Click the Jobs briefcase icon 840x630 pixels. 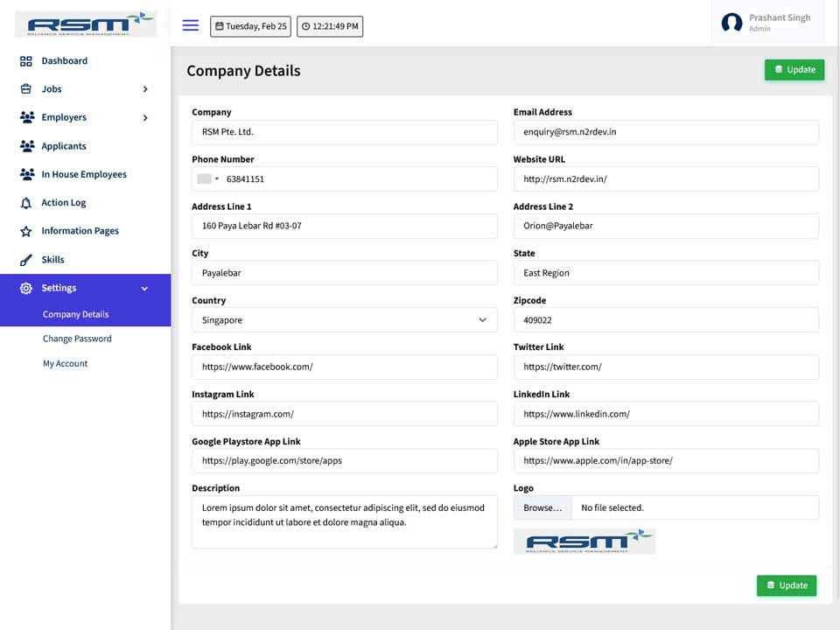[x=25, y=89]
